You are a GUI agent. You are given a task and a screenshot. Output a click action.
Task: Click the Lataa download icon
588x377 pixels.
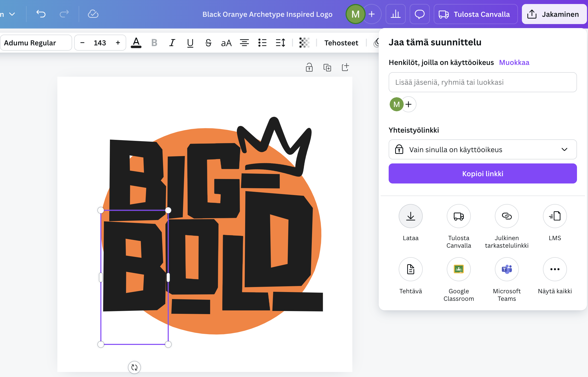pyautogui.click(x=410, y=216)
